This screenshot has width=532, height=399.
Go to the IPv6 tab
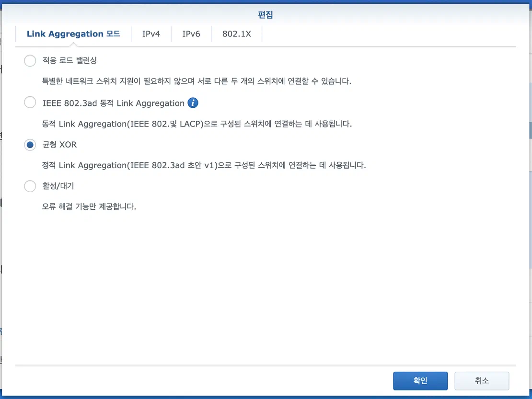pos(191,34)
